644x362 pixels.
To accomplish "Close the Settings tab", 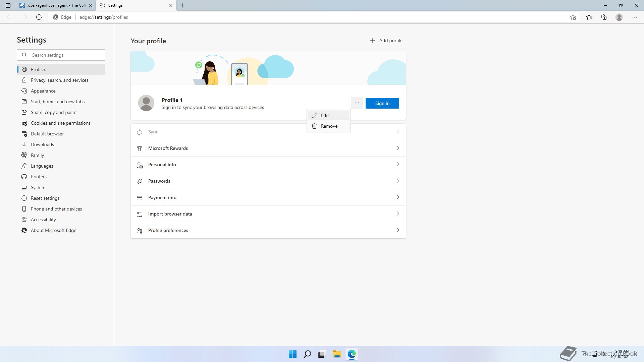I will pos(171,5).
